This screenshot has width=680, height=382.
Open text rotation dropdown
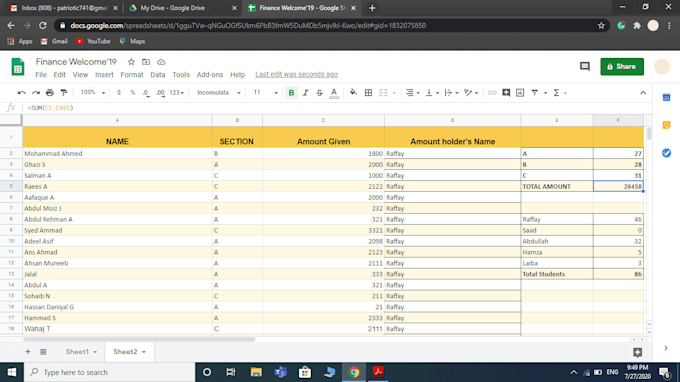(x=471, y=93)
